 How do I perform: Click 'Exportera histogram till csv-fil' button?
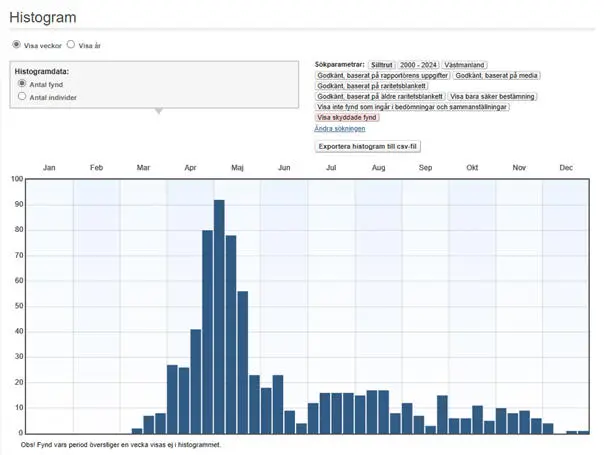tap(369, 146)
